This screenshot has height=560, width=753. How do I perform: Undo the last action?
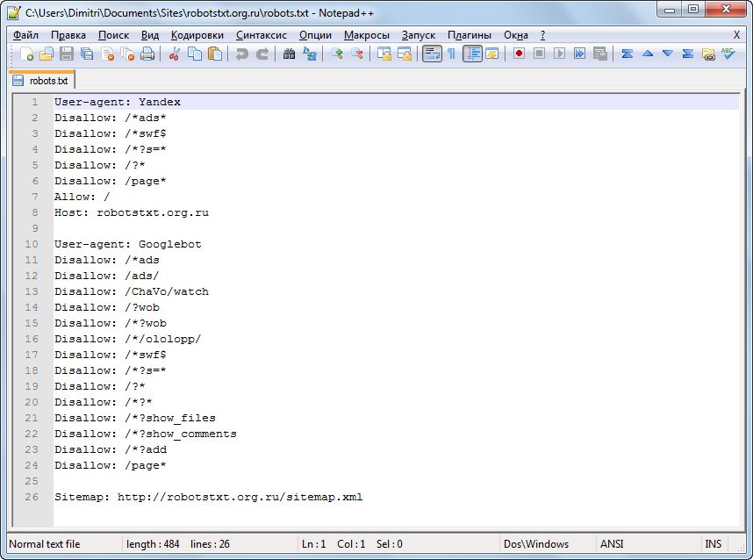point(241,54)
